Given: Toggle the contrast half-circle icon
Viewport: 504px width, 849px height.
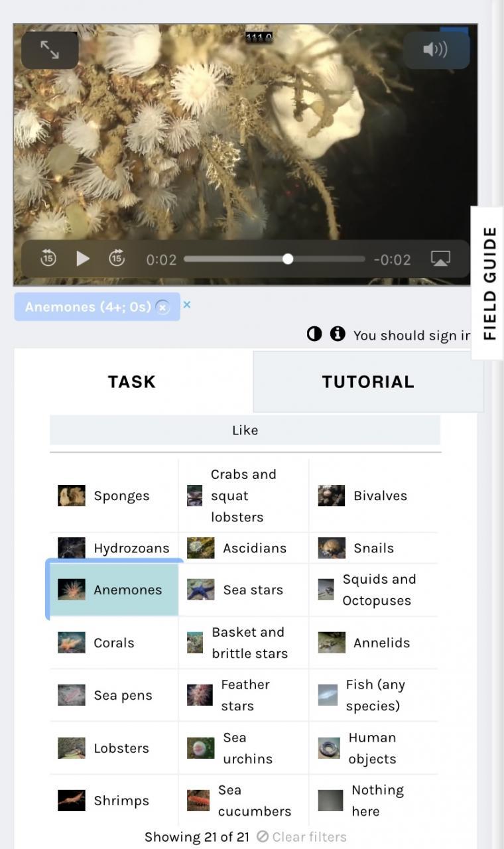Looking at the screenshot, I should [314, 334].
